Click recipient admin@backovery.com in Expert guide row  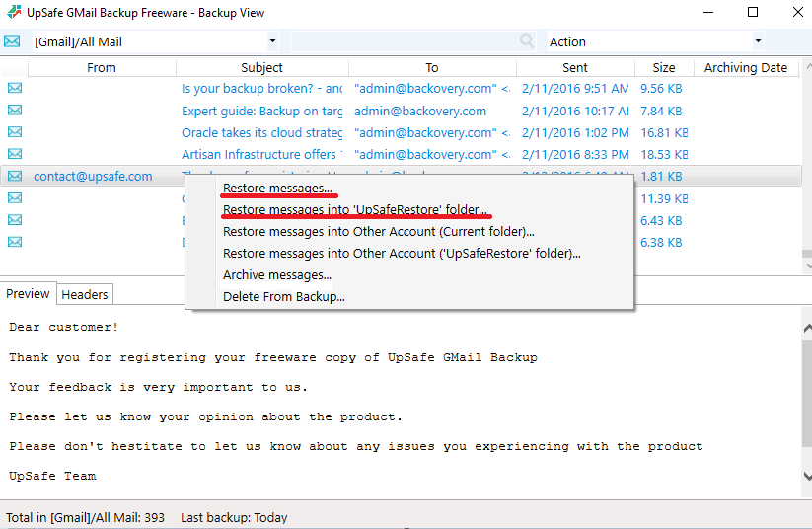pyautogui.click(x=420, y=111)
